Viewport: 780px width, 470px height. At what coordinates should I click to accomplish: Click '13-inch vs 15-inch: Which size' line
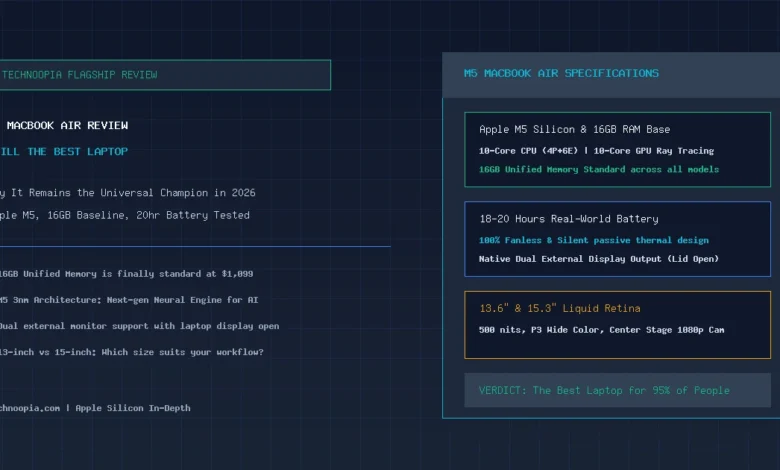click(x=132, y=352)
